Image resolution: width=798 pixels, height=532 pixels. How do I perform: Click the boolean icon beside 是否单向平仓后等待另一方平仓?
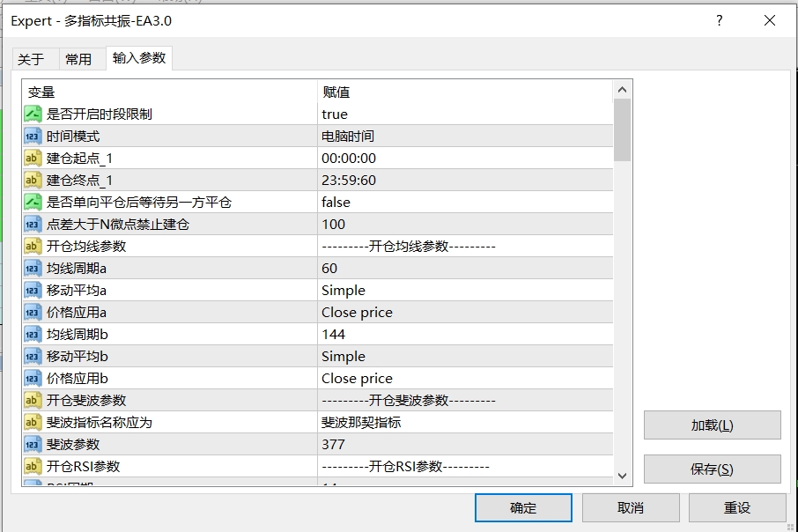pyautogui.click(x=33, y=203)
